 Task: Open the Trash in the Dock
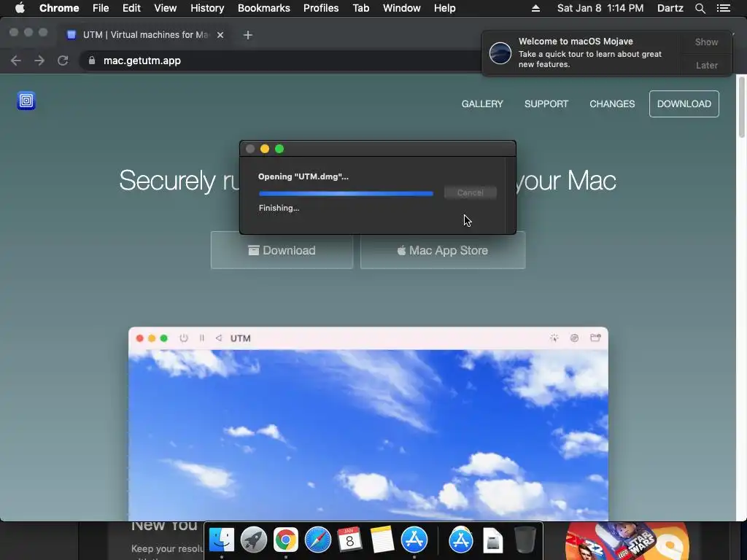pyautogui.click(x=525, y=540)
